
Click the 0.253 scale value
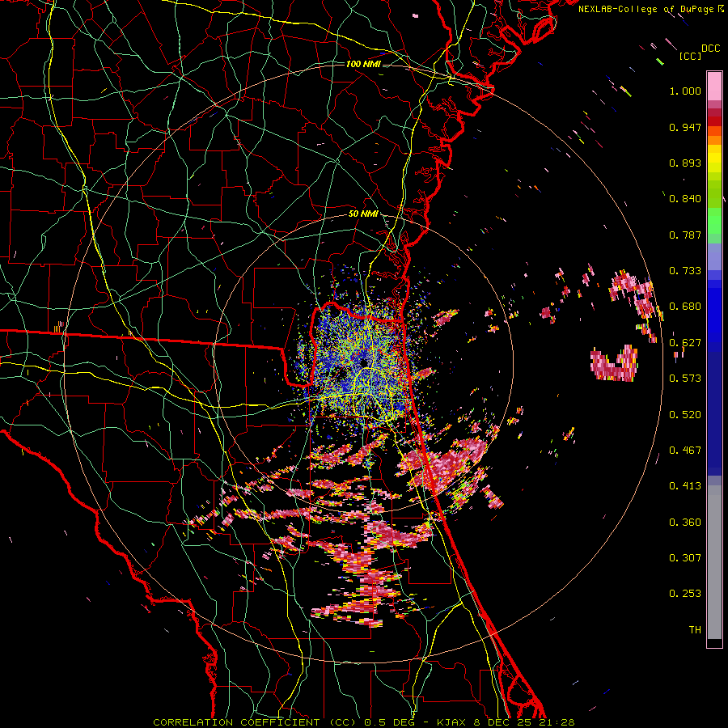(x=685, y=594)
